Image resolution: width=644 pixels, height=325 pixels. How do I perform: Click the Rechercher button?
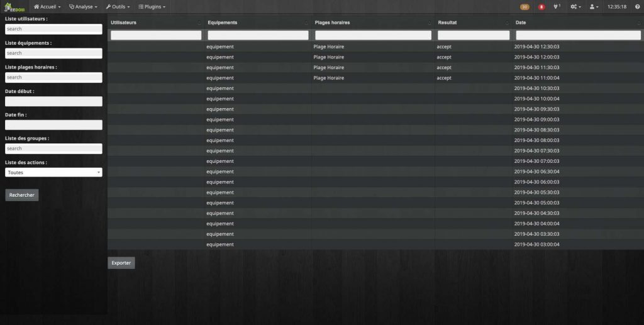coord(22,195)
